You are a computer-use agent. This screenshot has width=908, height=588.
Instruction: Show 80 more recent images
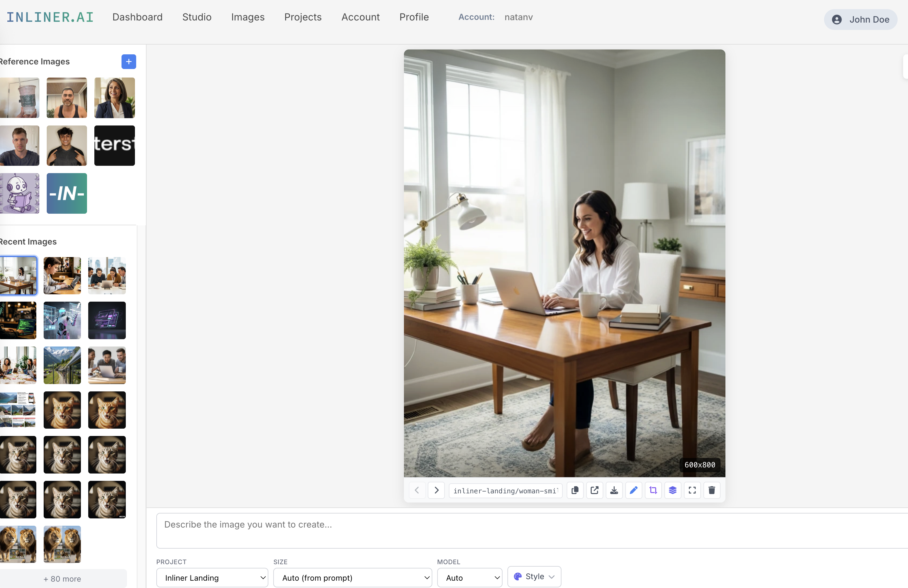tap(62, 579)
